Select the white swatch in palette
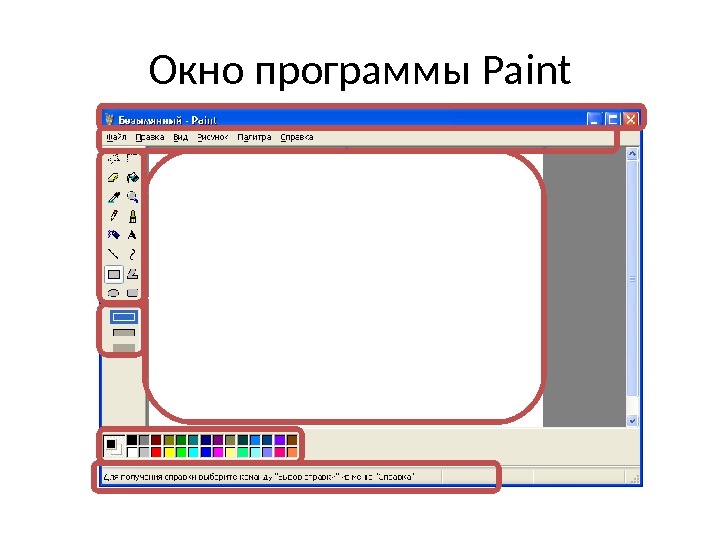 (x=132, y=452)
